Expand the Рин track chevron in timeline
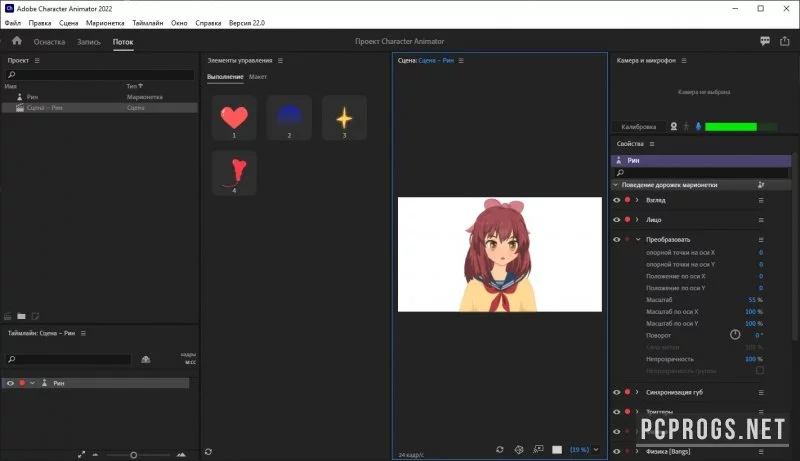 [32, 383]
